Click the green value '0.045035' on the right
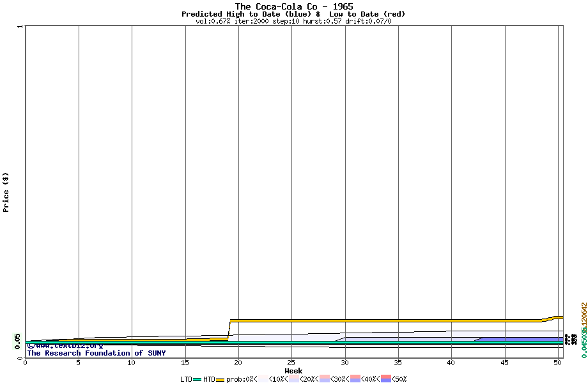588x383 pixels. (x=584, y=343)
